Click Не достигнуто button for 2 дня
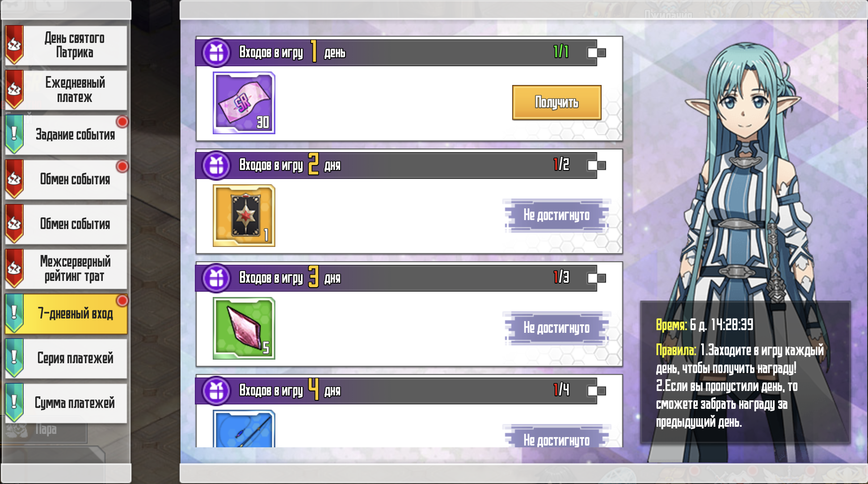The width and height of the screenshot is (868, 484). [556, 215]
